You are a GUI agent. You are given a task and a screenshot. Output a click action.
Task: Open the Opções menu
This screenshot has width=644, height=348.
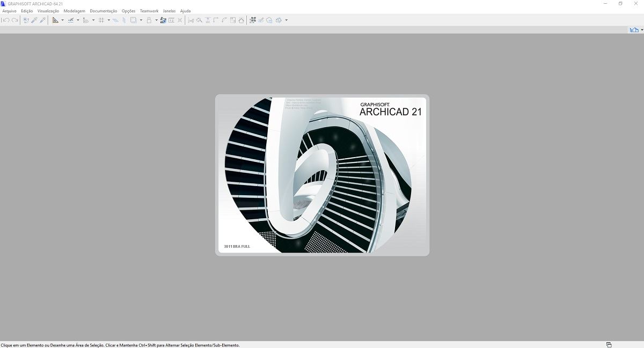[129, 11]
